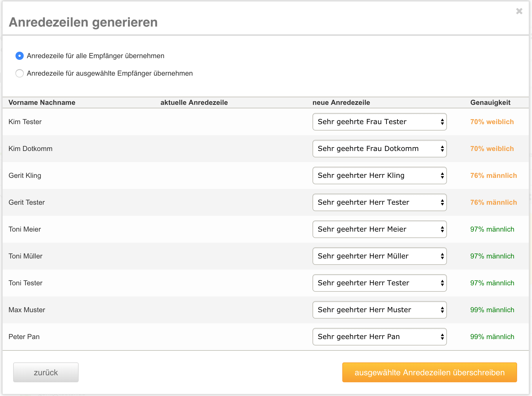
Task: Click the '70% weiblich' accuracy for Kim Tester
Action: pyautogui.click(x=492, y=122)
